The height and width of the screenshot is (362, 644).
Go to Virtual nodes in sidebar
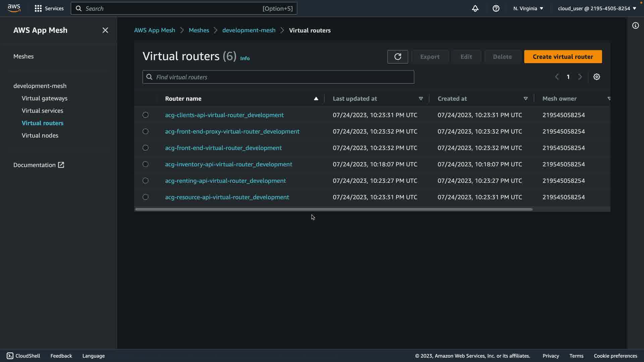(40, 135)
